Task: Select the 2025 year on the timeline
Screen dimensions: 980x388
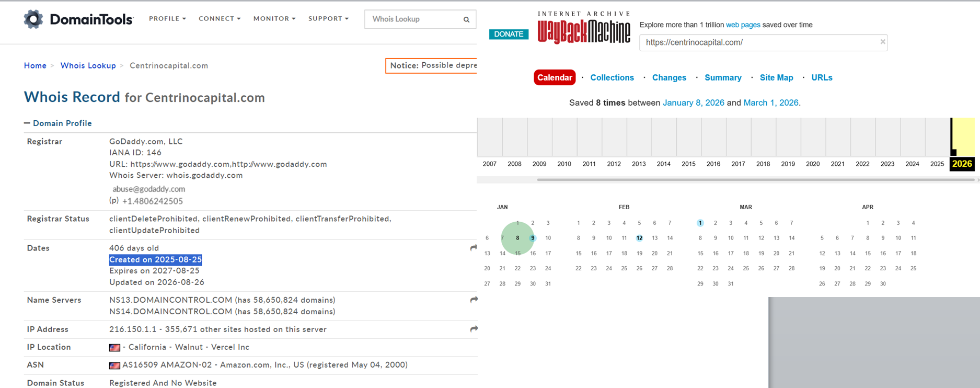Action: tap(937, 164)
